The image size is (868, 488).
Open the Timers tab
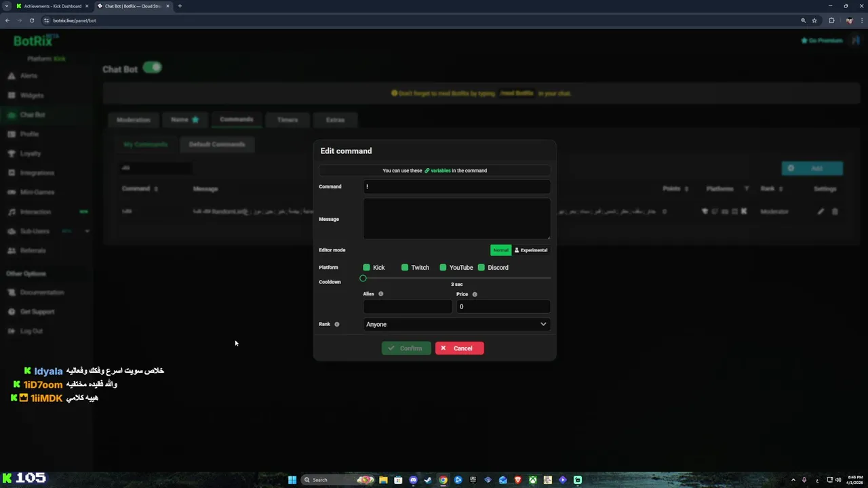click(288, 120)
